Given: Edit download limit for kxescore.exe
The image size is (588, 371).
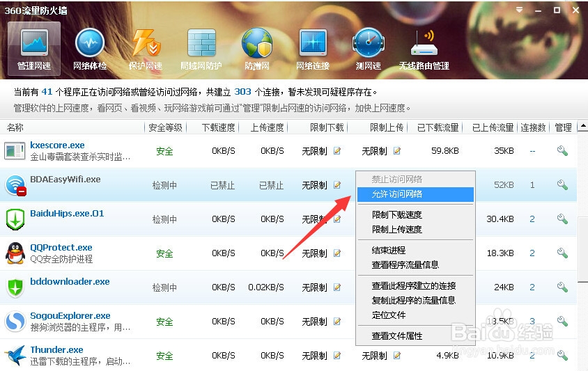Looking at the screenshot, I should click(337, 150).
